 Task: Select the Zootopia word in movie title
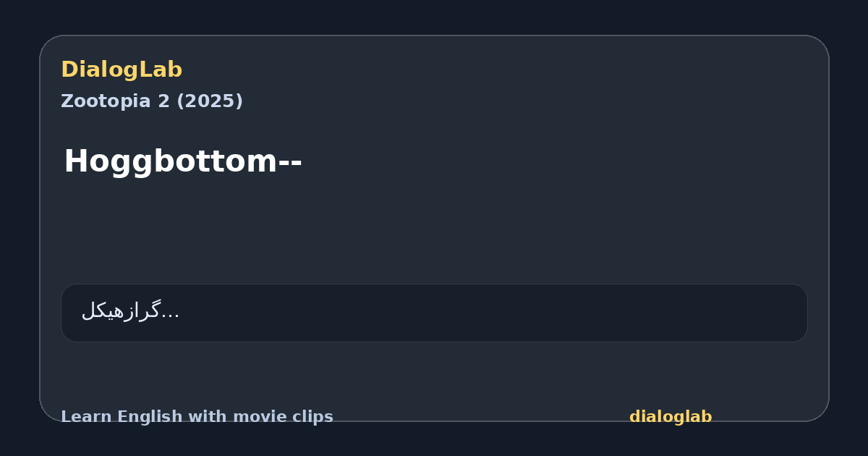[106, 101]
